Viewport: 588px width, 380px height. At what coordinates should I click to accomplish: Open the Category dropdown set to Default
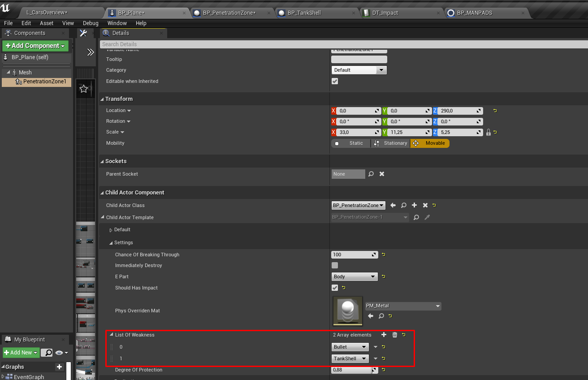359,70
